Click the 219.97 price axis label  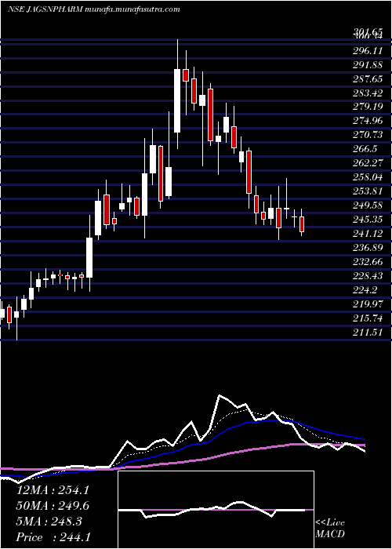368,304
